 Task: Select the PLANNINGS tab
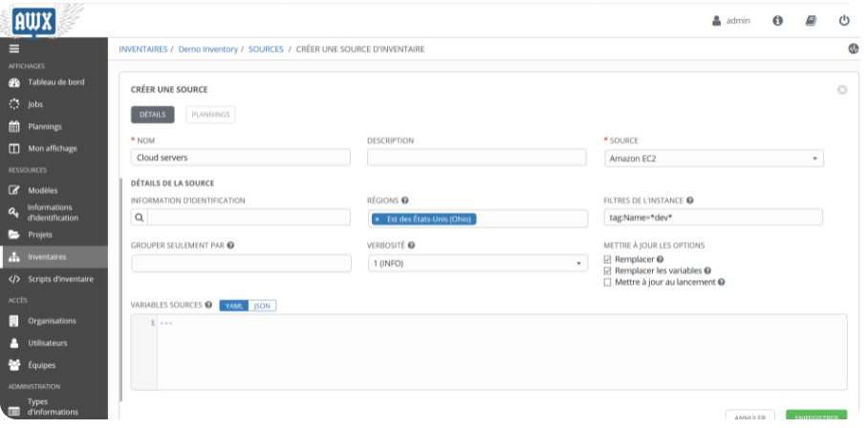tap(210, 115)
